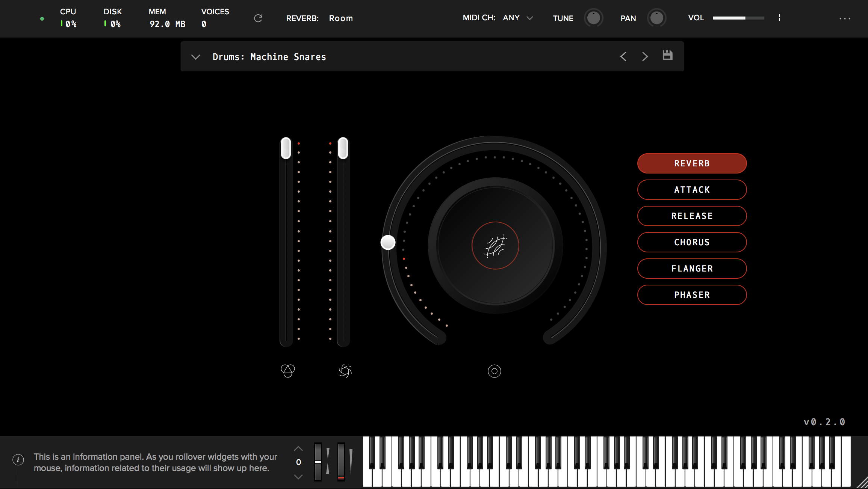Expand the Drums: Machine Snares preset list
The width and height of the screenshot is (868, 489).
point(195,57)
